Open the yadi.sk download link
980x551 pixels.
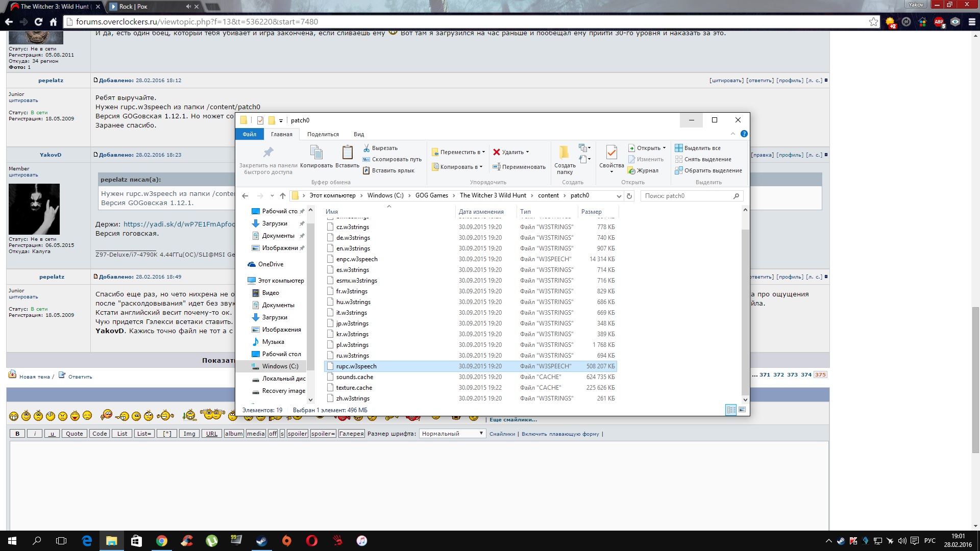179,224
